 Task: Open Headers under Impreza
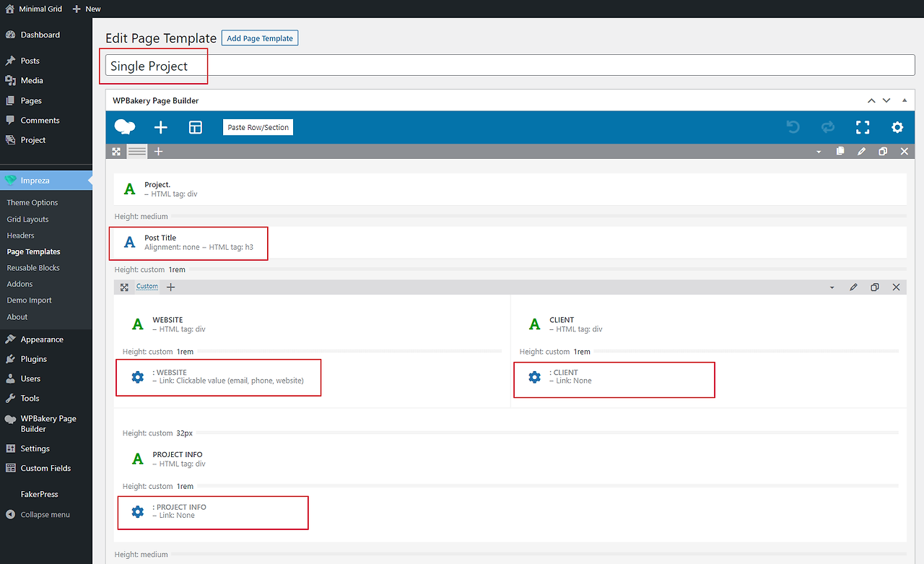point(21,235)
